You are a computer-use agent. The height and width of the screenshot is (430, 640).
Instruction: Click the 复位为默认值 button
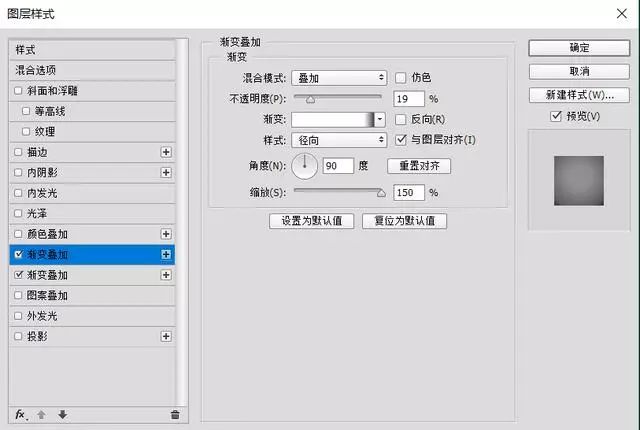404,221
